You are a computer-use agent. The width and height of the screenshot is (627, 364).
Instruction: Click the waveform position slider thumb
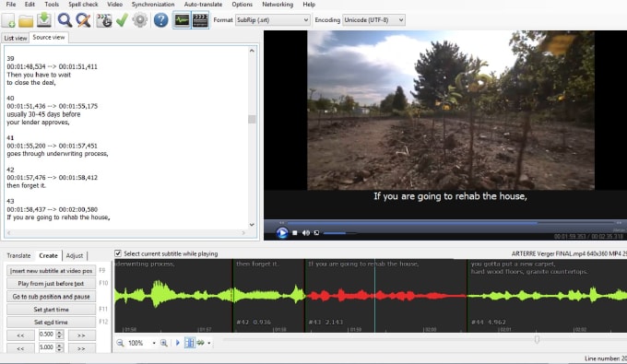point(537,339)
